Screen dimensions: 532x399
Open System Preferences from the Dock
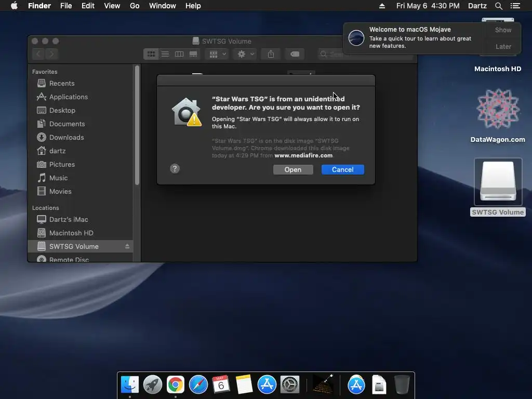click(x=290, y=385)
